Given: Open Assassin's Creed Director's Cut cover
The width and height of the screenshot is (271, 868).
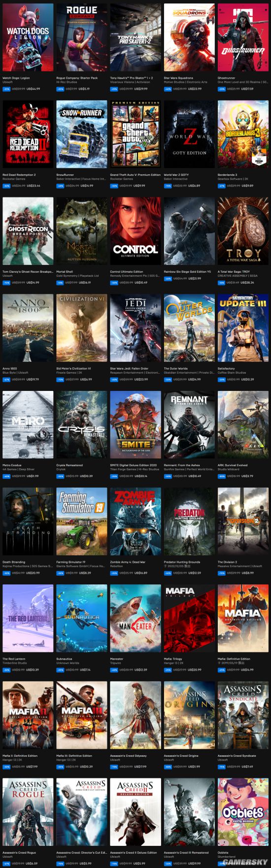Looking at the screenshot, I should click(x=82, y=812).
